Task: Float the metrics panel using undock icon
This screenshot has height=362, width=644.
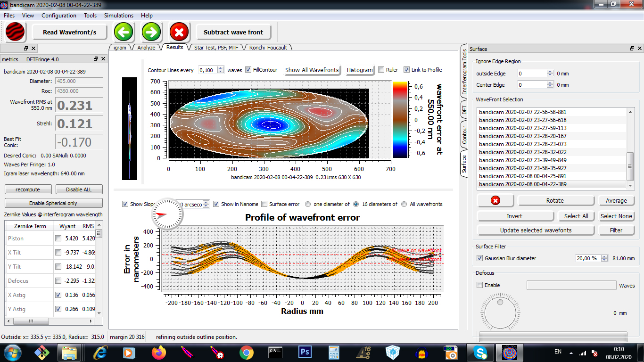Action: point(96,59)
